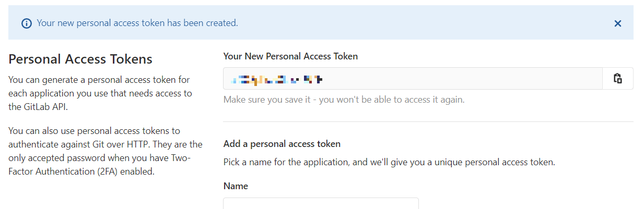Viewport: 644px width, 209px height.
Task: Click inside the Name input box
Action: (x=321, y=203)
